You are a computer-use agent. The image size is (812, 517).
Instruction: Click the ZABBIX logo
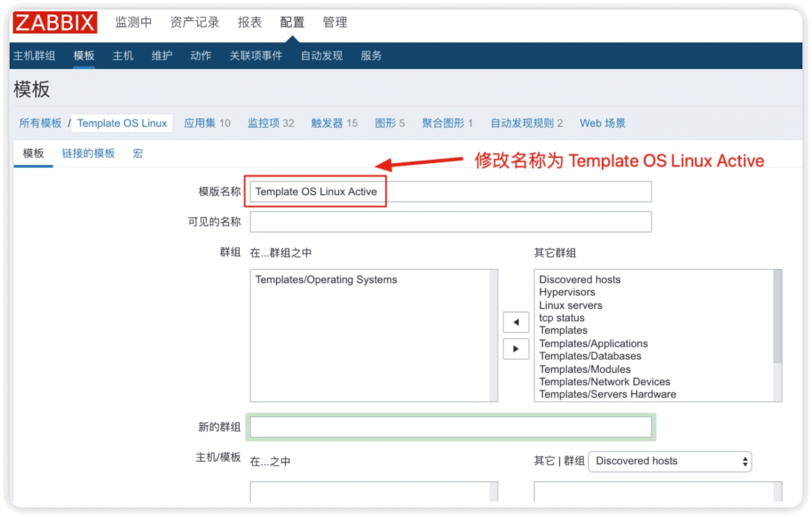coord(55,22)
